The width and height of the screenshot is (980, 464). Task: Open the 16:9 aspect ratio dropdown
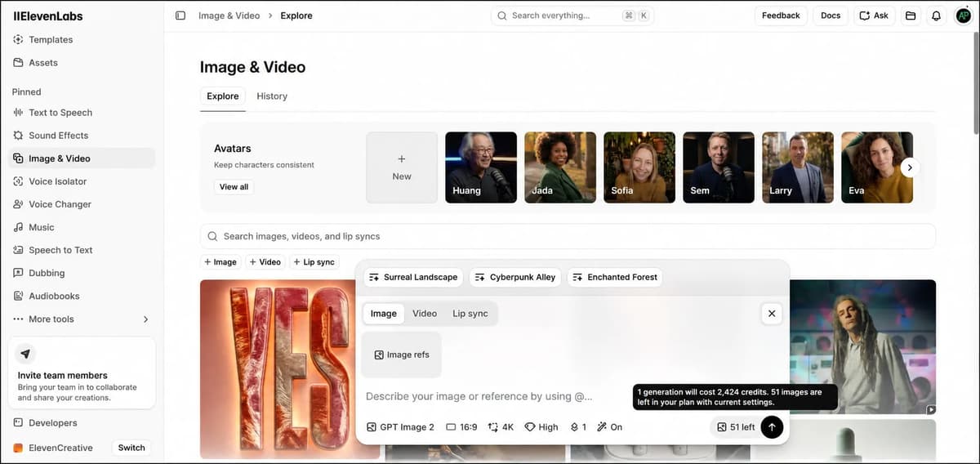pyautogui.click(x=461, y=427)
